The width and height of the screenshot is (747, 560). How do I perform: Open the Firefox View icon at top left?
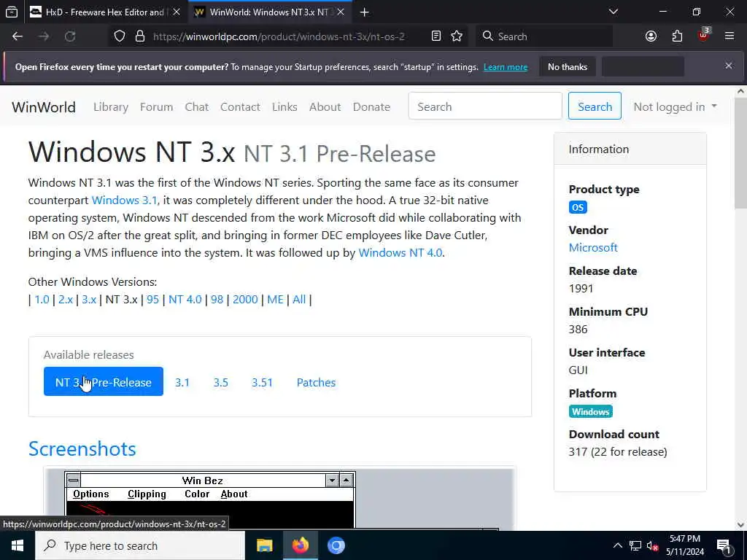pos(12,12)
